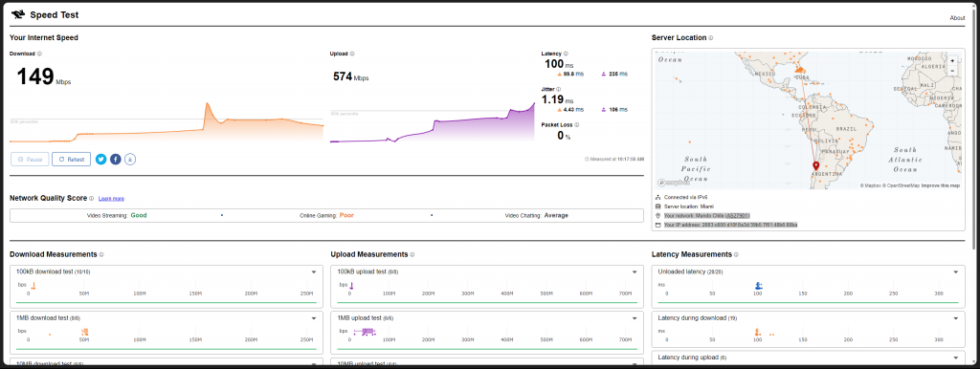Share results on Facebook

[x=116, y=160]
